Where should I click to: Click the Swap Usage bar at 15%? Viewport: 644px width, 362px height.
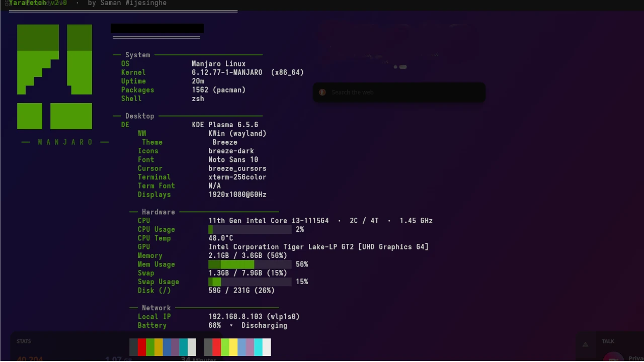point(250,282)
